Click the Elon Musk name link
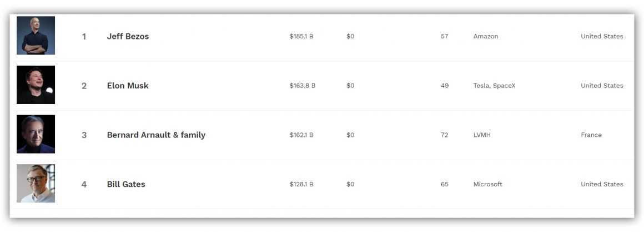Viewport: 644px width, 232px height. click(128, 86)
